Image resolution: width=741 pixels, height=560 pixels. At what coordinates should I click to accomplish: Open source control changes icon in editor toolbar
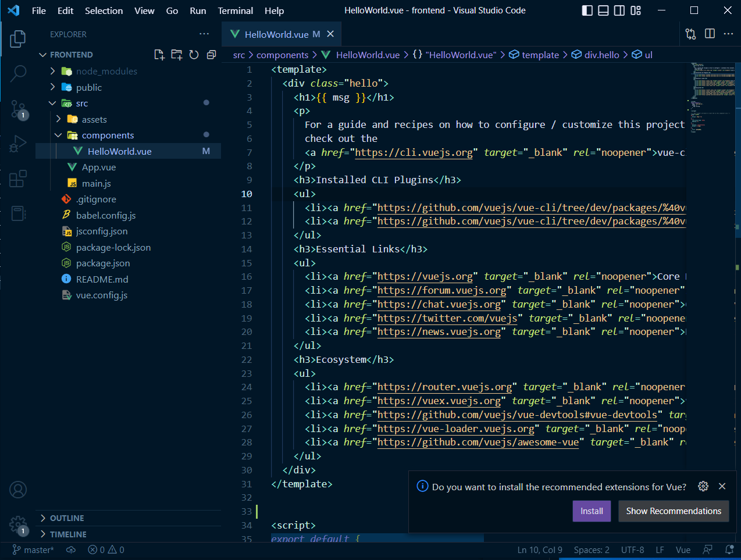coord(691,34)
